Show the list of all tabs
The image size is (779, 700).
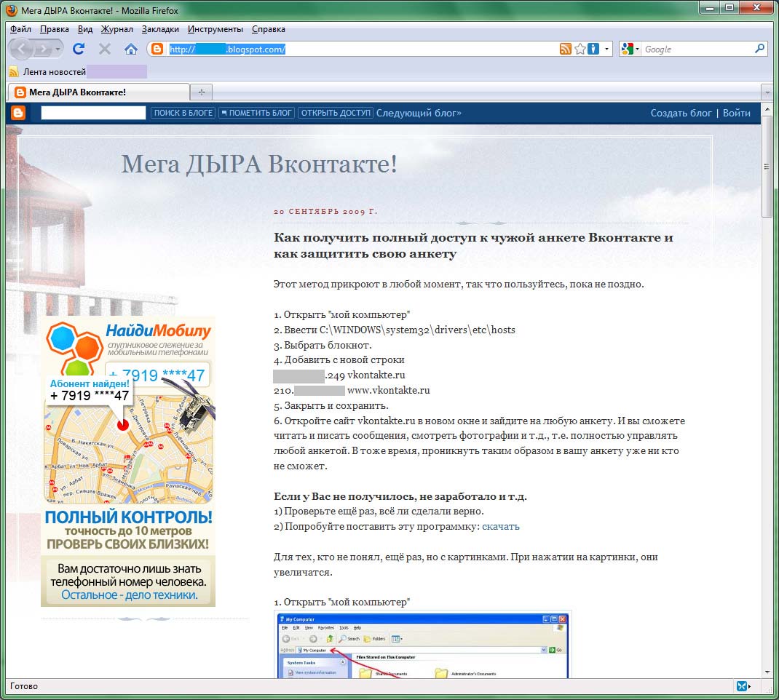coord(767,92)
